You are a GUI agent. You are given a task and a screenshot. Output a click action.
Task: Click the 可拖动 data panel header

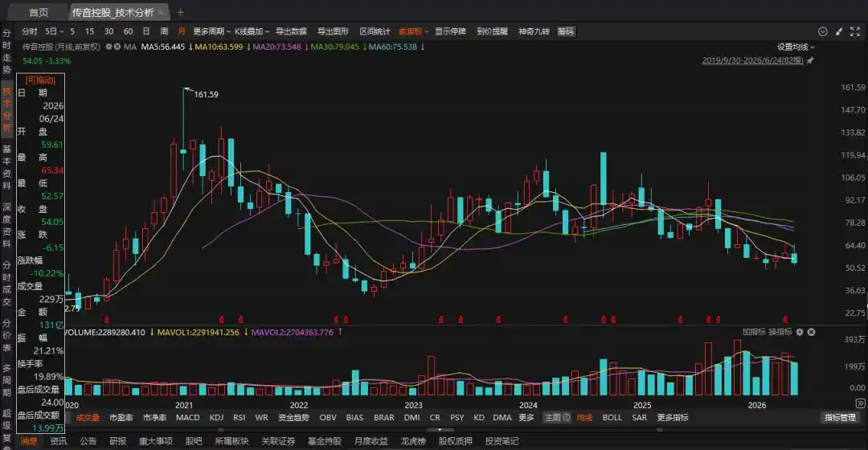pyautogui.click(x=40, y=80)
